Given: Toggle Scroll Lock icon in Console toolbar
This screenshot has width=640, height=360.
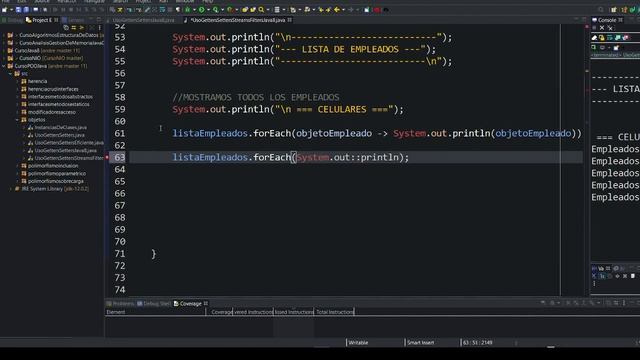Looking at the screenshot, I should pyautogui.click(x=602, y=38).
